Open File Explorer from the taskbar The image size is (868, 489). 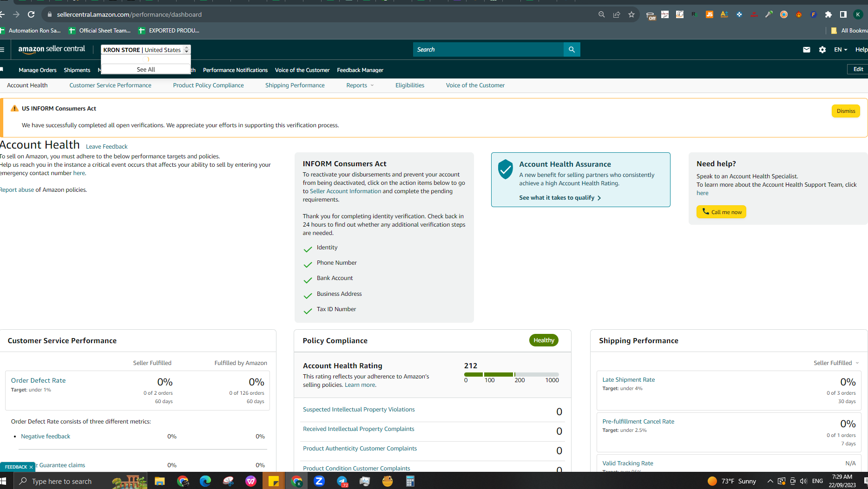click(160, 481)
